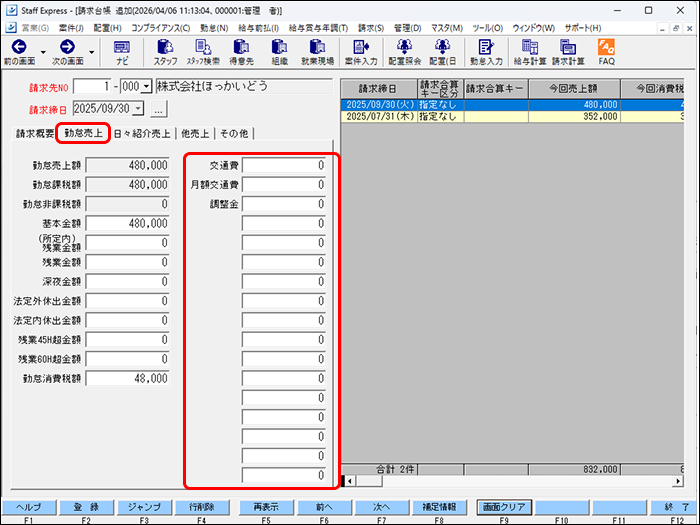The image size is (700, 525).
Task: Click the 補足情報 F8 button
Action: click(x=439, y=507)
